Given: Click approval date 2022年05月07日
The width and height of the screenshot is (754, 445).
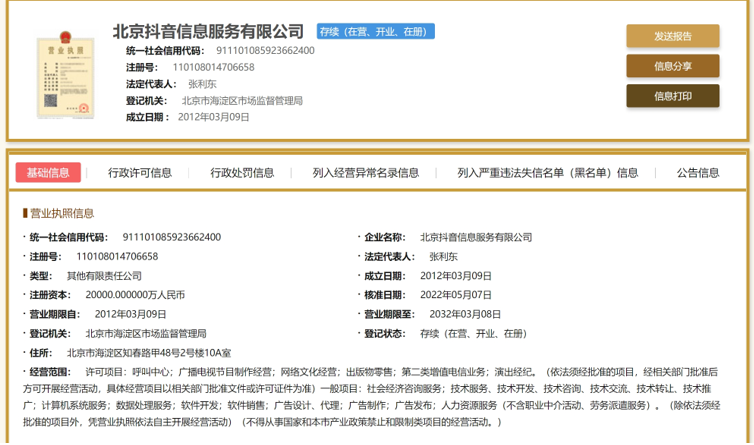Looking at the screenshot, I should coord(456,295).
